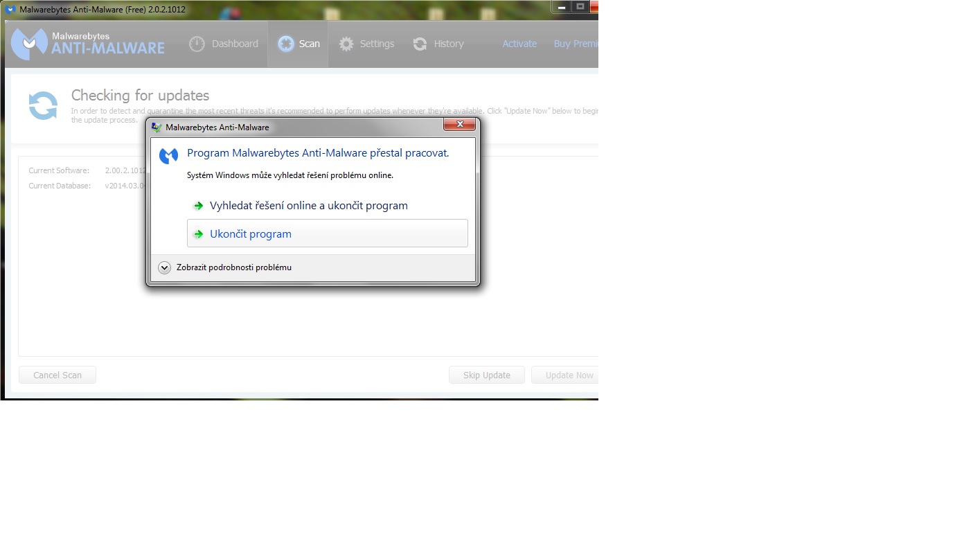Click the green arrow beside Vyhledat řešení online
The height and width of the screenshot is (548, 980).
point(199,206)
